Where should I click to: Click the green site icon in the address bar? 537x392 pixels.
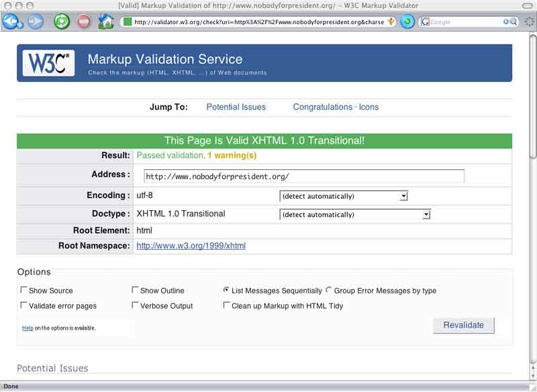[127, 22]
